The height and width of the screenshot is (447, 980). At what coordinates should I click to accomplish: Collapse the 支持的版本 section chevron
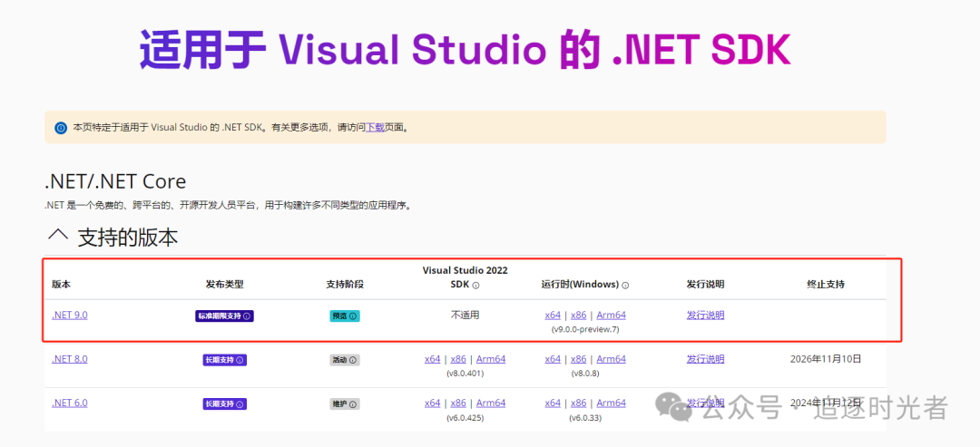pos(58,237)
